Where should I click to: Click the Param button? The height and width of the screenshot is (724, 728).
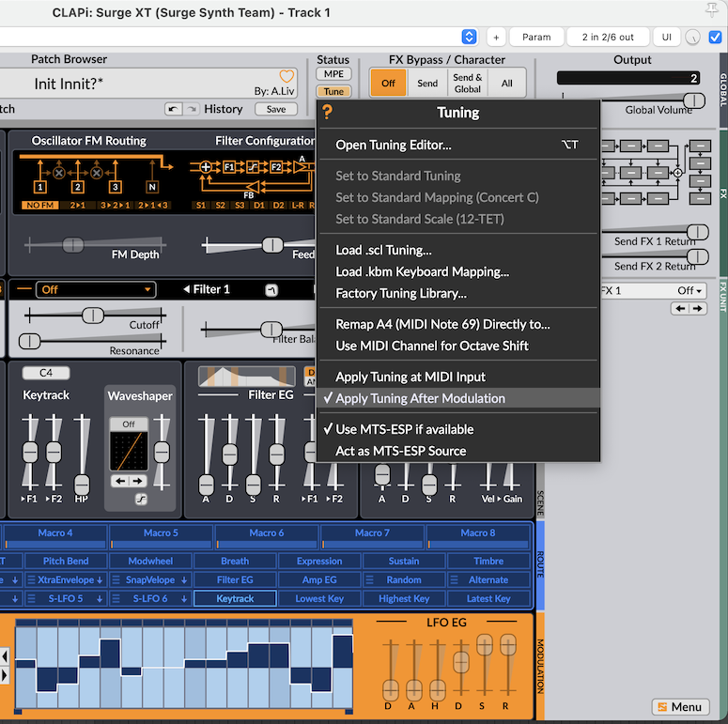pyautogui.click(x=536, y=38)
